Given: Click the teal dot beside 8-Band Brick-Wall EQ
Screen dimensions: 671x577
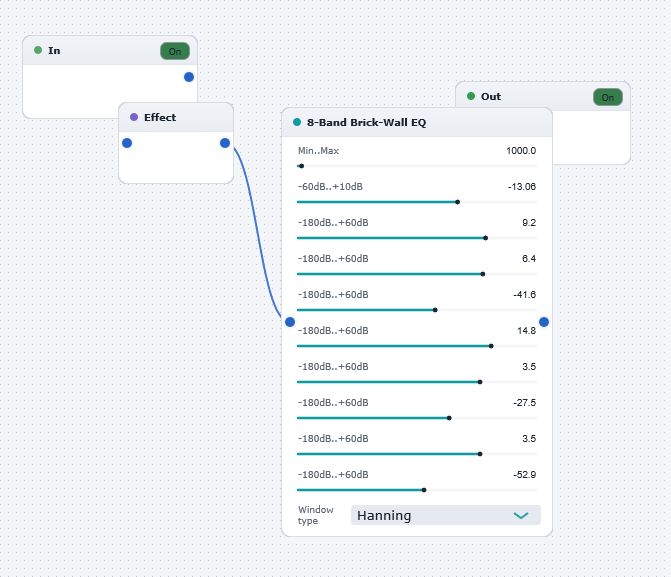Looking at the screenshot, I should [297, 122].
